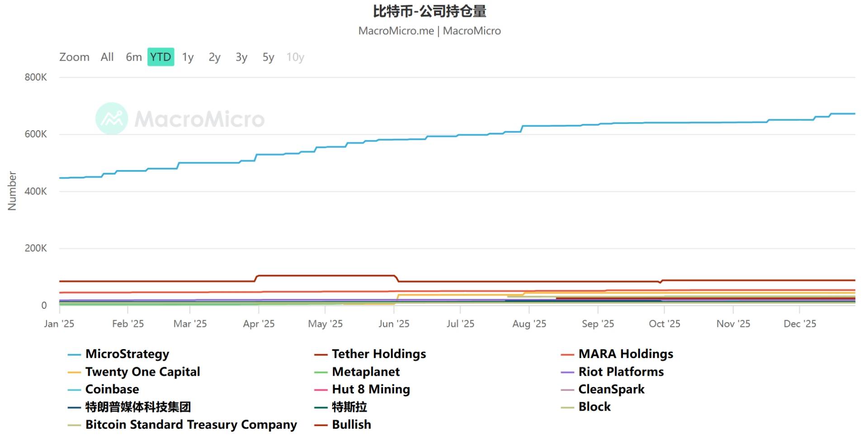The height and width of the screenshot is (435, 868).
Task: Click Bitcoin Standard Treasury Company color line
Action: (x=74, y=425)
